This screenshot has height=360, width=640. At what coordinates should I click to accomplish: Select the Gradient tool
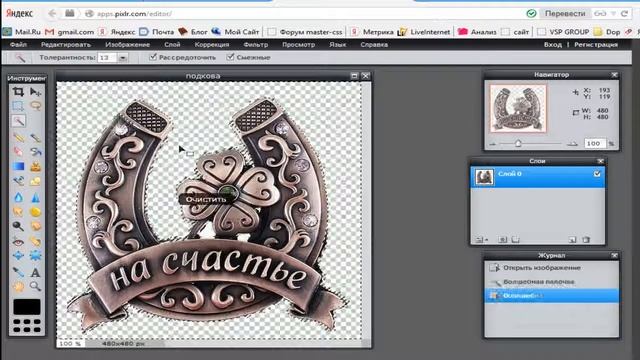[x=18, y=167]
